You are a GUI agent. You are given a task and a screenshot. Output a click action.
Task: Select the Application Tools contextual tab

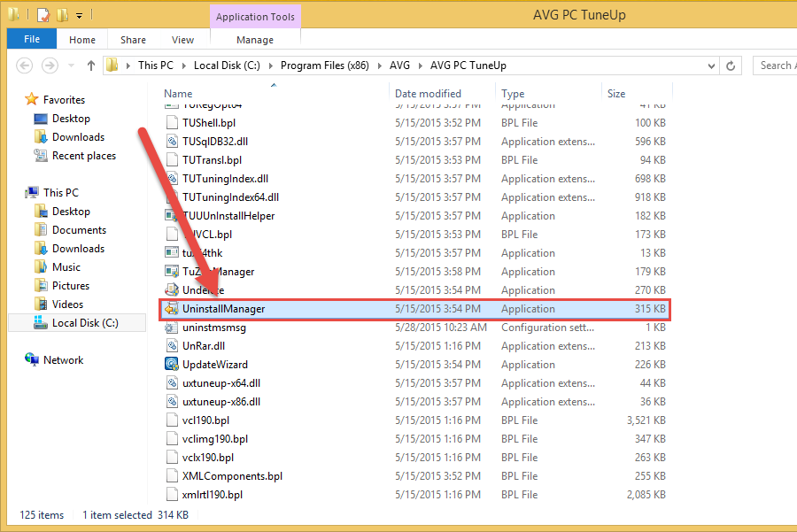(x=255, y=16)
